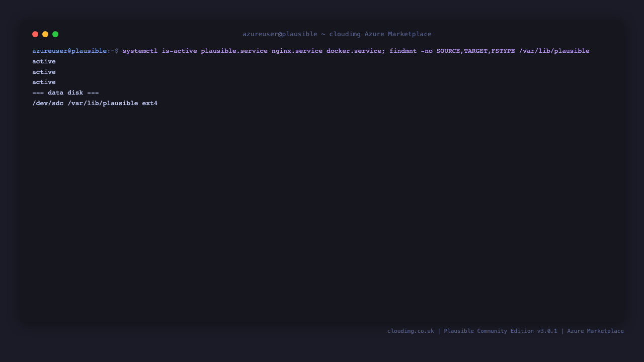
Task: Click the systemctl command word
Action: pos(140,51)
